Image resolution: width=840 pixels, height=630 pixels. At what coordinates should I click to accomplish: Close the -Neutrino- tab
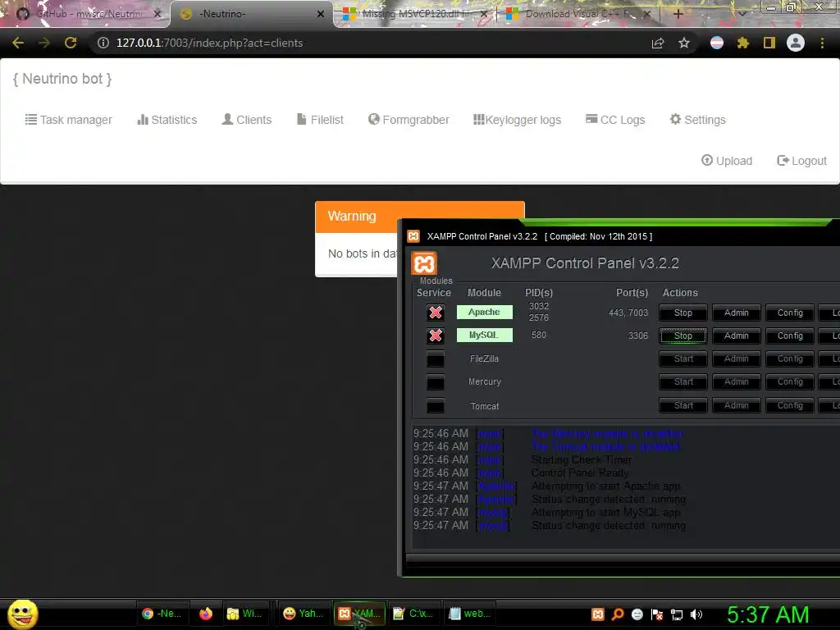click(x=321, y=14)
